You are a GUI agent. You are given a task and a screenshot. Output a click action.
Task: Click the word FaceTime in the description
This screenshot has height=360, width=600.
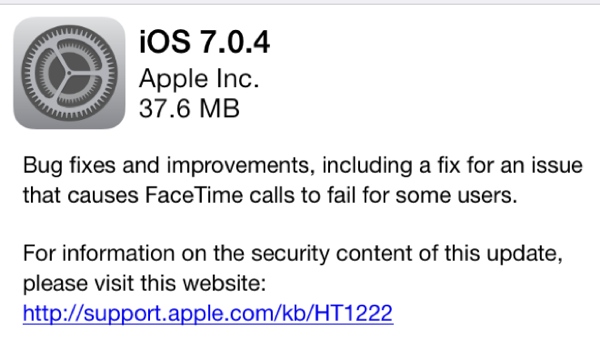coord(194,195)
